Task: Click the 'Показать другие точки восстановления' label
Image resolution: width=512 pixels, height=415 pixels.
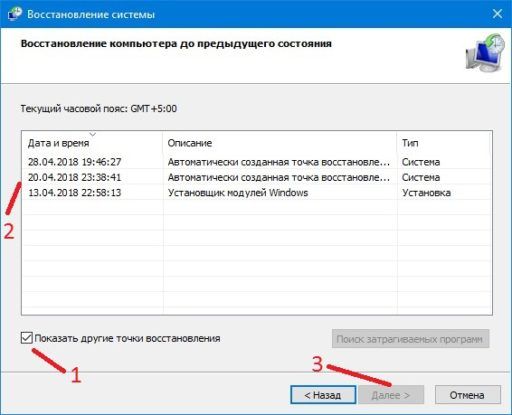Action: pyautogui.click(x=127, y=338)
